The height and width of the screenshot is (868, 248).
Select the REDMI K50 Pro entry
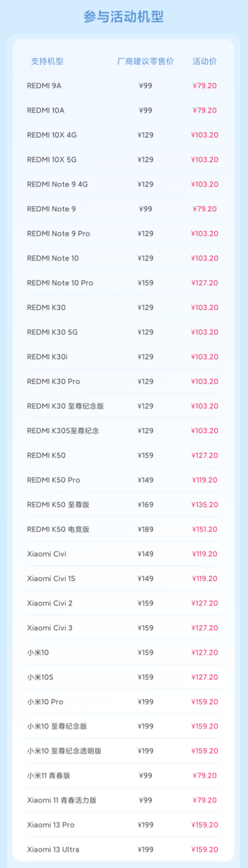tap(123, 480)
